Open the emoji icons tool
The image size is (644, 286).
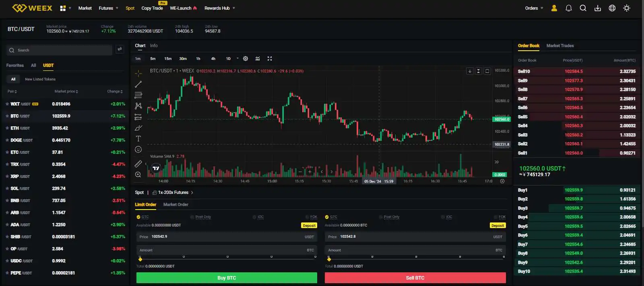tap(138, 150)
